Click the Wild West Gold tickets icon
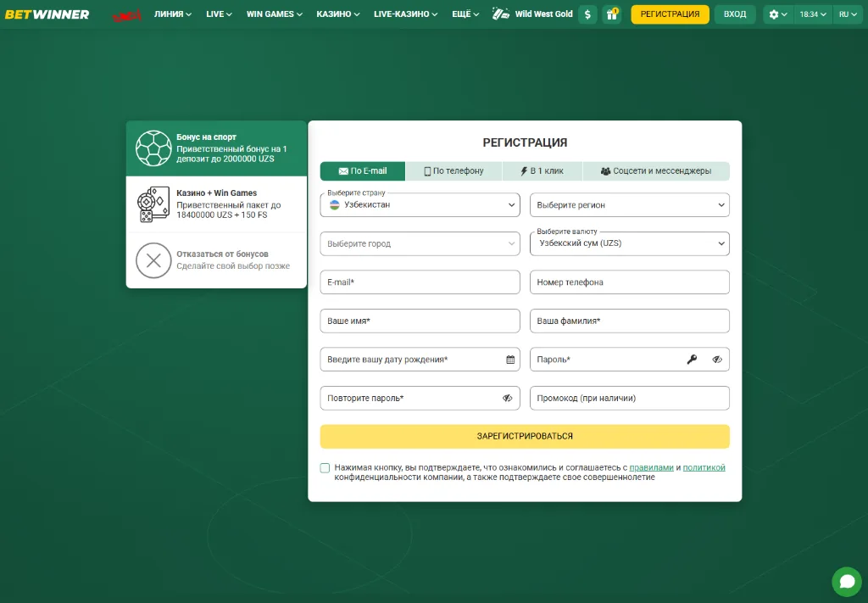Screen dimensions: 868x603 point(500,14)
